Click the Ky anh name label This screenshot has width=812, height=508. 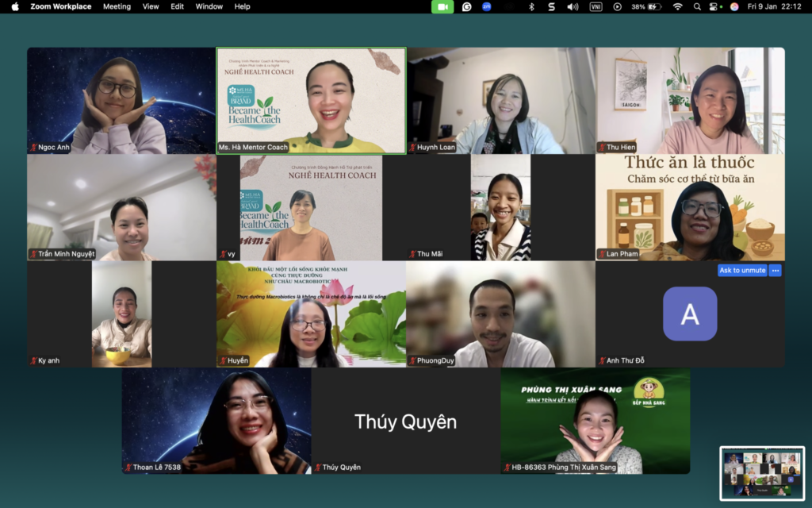pos(45,361)
